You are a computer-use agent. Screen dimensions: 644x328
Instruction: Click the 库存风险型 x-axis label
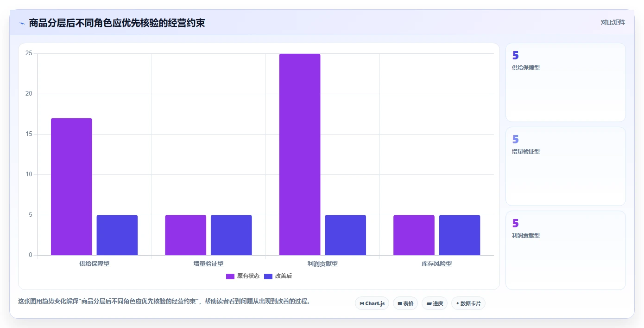click(436, 264)
